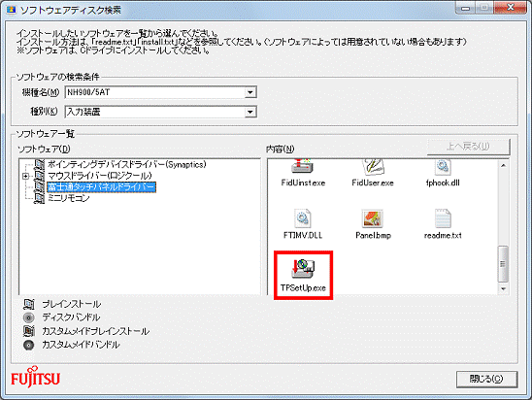
Task: Close the window with the X button
Action: (511, 8)
